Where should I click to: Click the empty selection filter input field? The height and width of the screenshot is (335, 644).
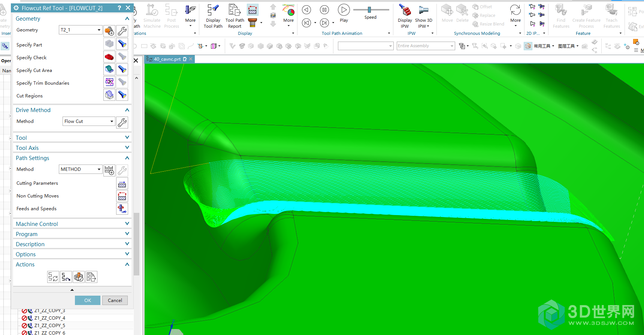point(366,46)
